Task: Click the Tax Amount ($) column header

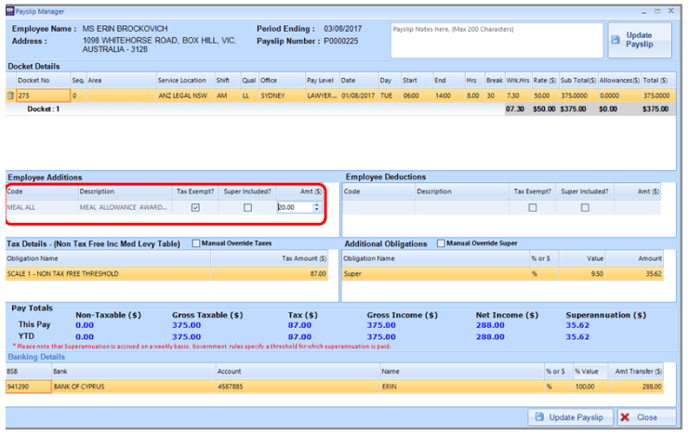Action: [x=269, y=259]
